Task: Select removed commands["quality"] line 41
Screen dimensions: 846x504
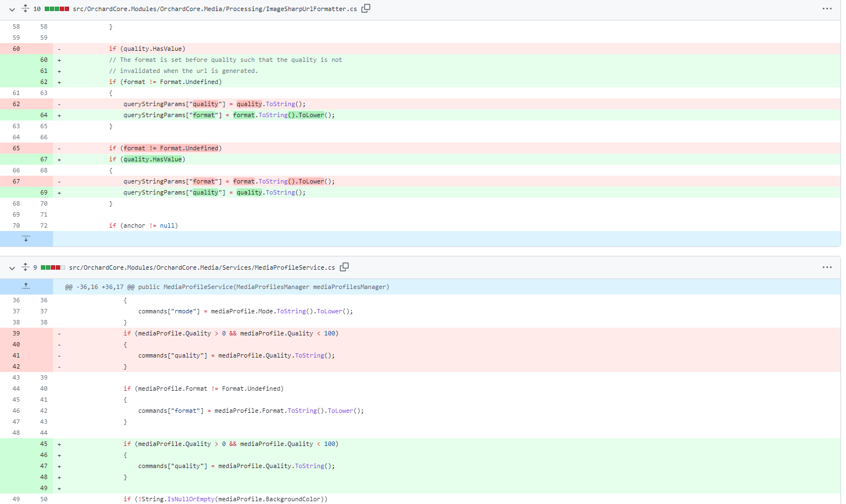Action: [237, 355]
